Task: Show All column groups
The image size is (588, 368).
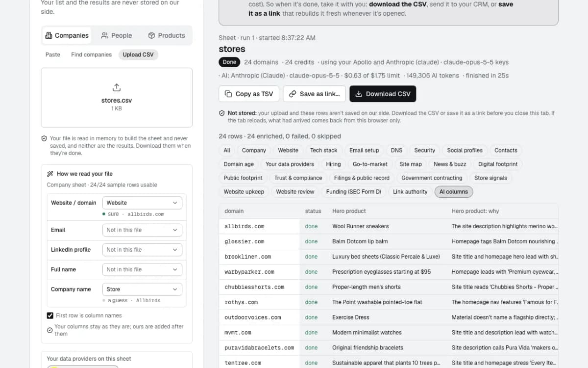Action: click(x=227, y=150)
